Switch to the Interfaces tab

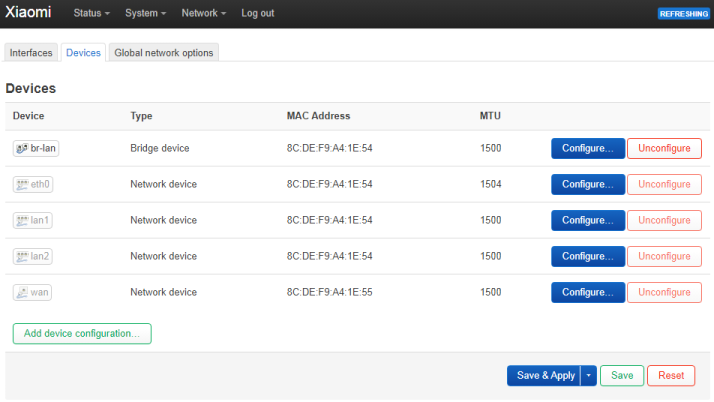[30, 52]
